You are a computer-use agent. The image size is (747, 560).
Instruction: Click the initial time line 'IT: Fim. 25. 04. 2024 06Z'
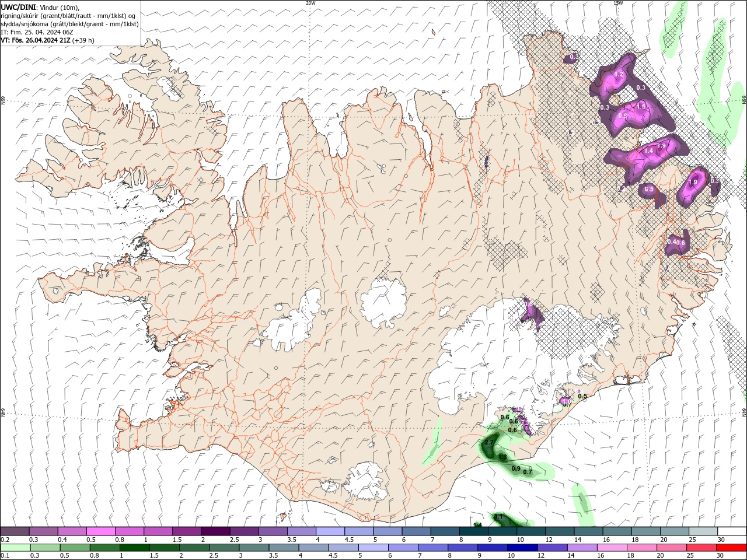tap(38, 32)
